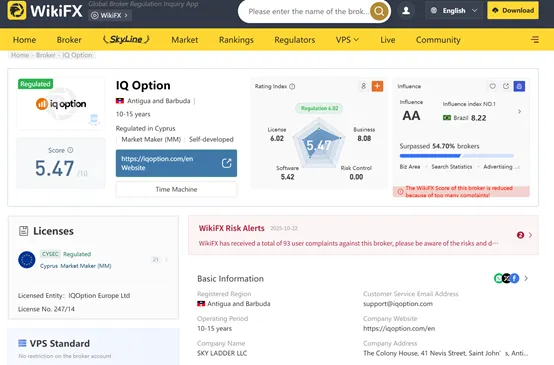Image resolution: width=554 pixels, height=365 pixels.
Task: Expand the Influence panel arrow
Action: pyautogui.click(x=519, y=112)
